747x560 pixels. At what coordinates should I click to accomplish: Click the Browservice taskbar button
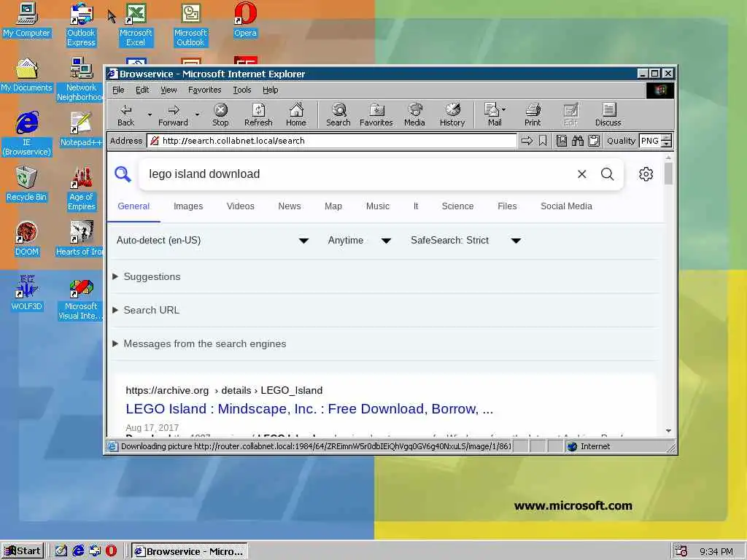coord(189,551)
